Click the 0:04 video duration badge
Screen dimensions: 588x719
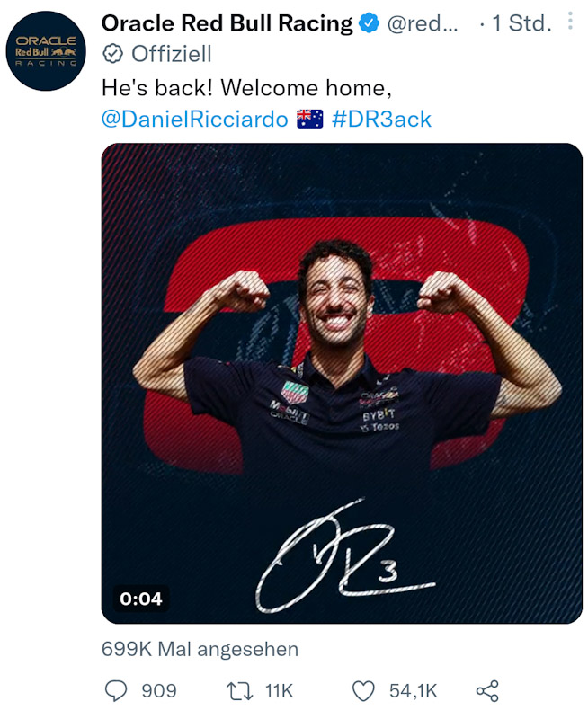[x=141, y=599]
